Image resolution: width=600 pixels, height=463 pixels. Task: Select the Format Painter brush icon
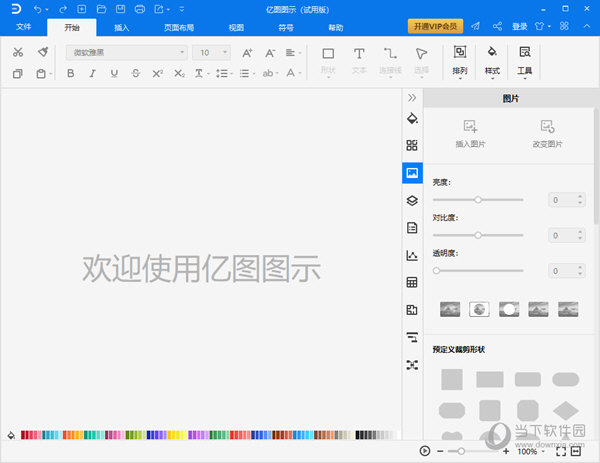coord(43,52)
